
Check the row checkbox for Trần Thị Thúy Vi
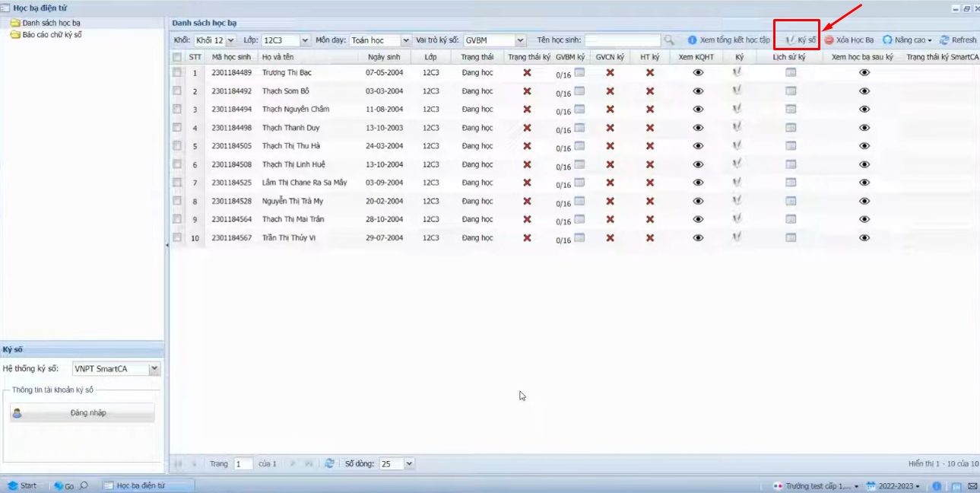pyautogui.click(x=177, y=237)
